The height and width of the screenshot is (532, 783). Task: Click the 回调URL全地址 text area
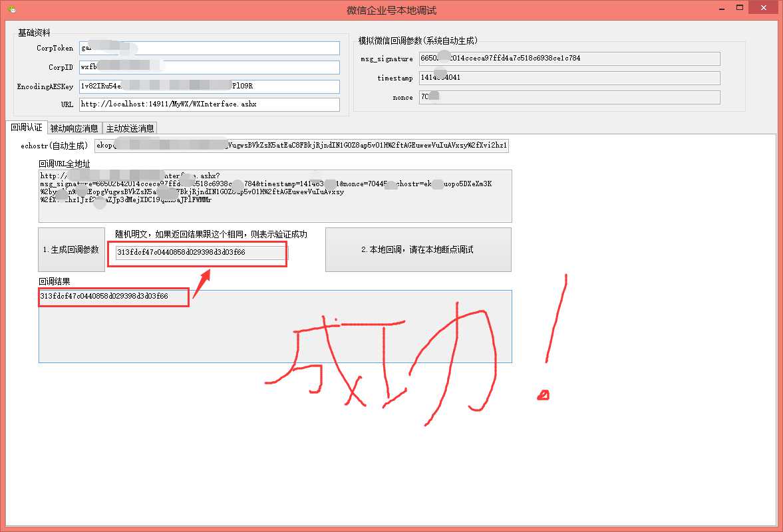275,196
